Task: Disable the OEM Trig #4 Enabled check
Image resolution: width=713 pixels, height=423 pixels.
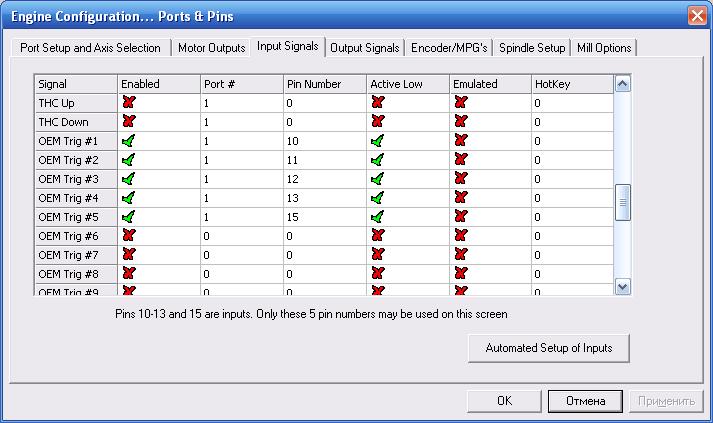Action: click(128, 198)
